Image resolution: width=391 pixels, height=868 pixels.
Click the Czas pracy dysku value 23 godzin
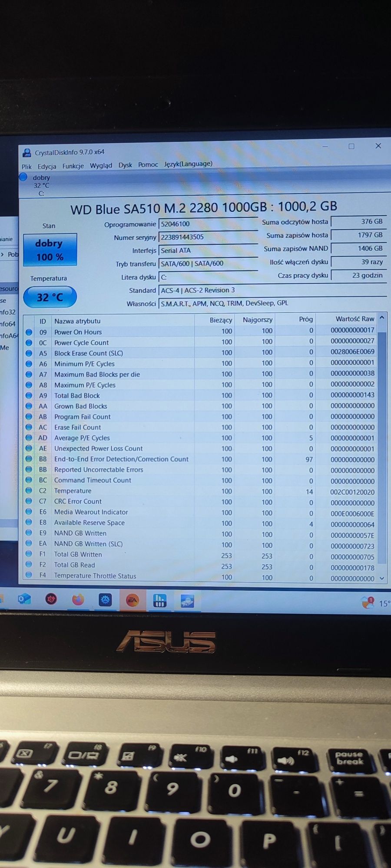tap(358, 275)
